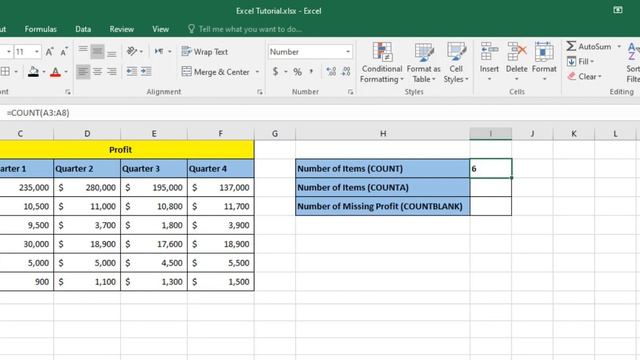Decrease the cell indent

click(x=131, y=72)
